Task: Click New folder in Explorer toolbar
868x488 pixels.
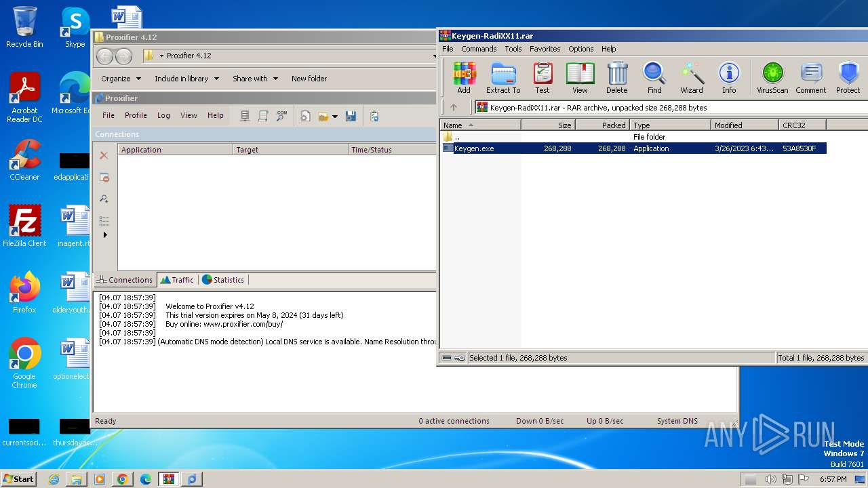Action: [309, 79]
